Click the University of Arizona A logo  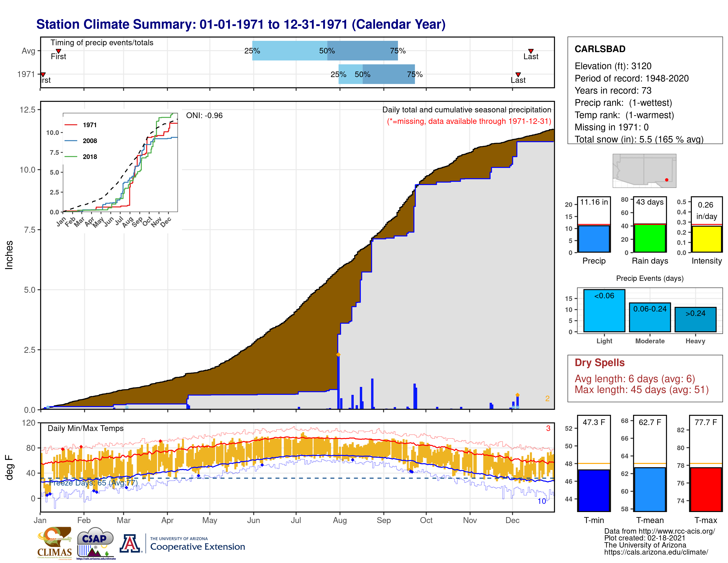click(130, 543)
